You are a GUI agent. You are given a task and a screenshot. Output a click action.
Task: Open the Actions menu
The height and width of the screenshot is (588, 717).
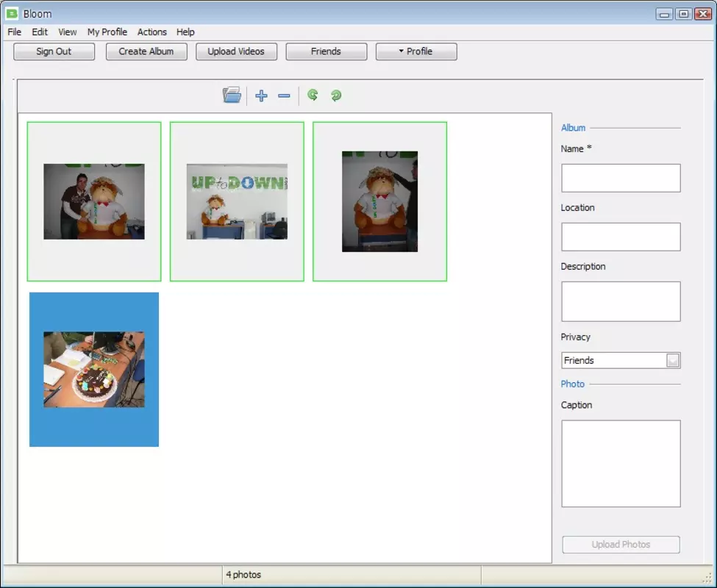[x=151, y=32]
